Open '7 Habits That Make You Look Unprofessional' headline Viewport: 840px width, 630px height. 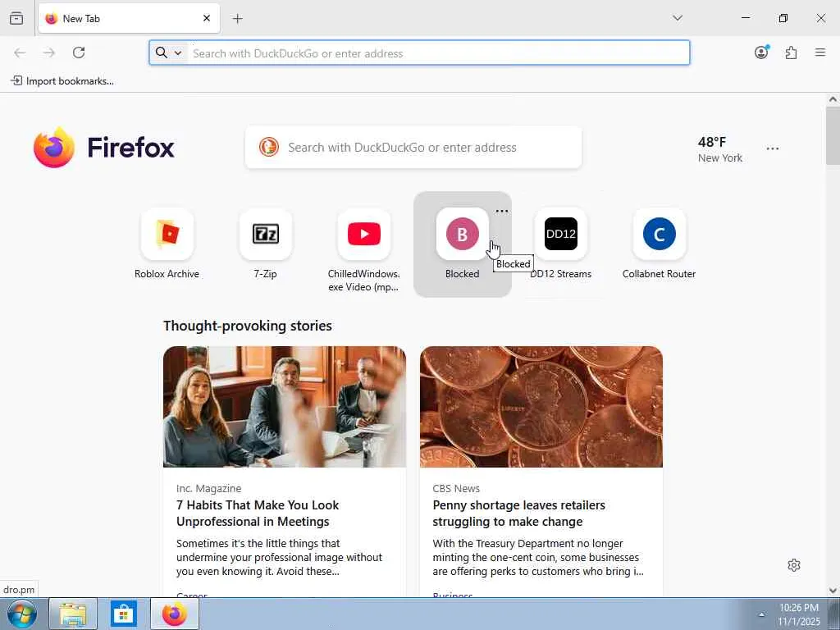coord(258,514)
